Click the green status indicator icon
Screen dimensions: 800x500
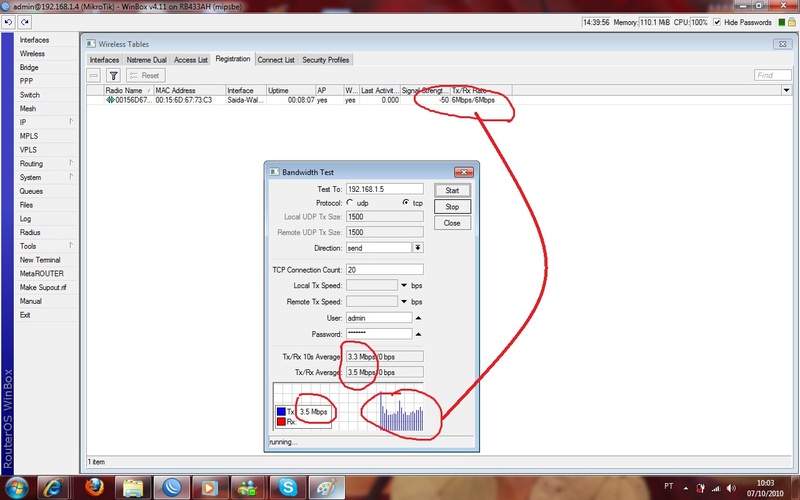point(782,22)
